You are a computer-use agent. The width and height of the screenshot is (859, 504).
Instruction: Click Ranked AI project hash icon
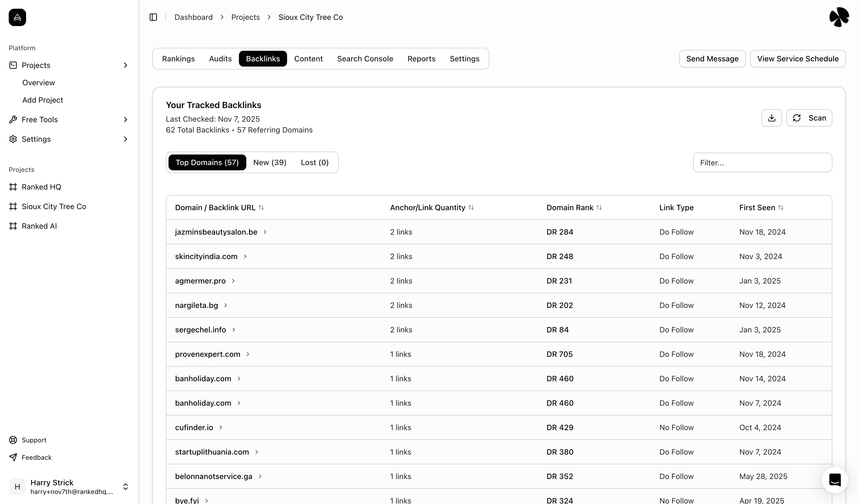tap(13, 226)
